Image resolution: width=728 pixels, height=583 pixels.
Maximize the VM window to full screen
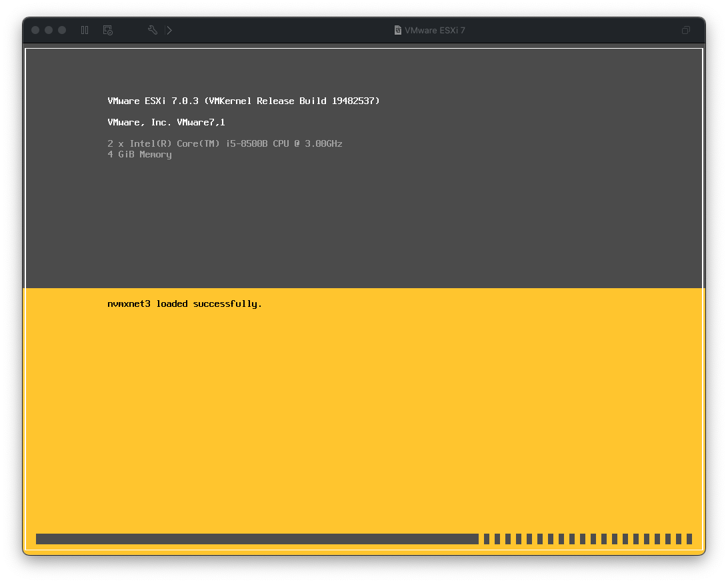pos(62,30)
